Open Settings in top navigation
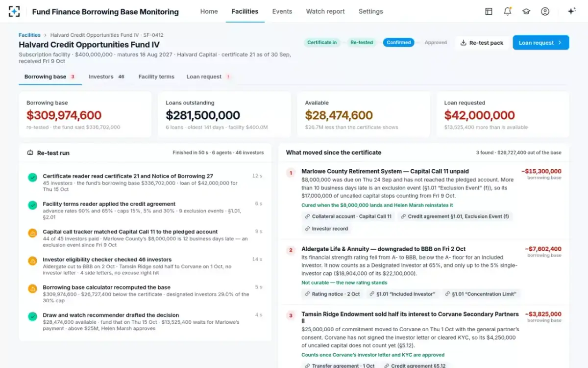 pyautogui.click(x=371, y=11)
